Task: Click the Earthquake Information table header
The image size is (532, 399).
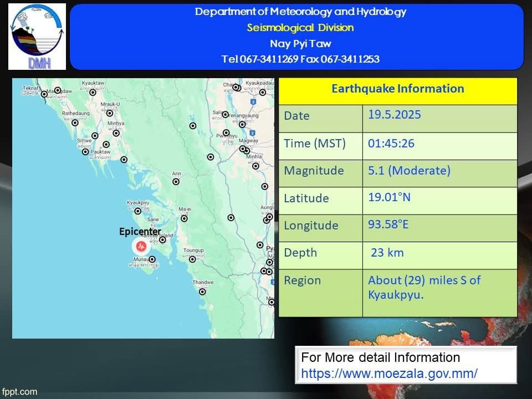Action: pos(397,89)
